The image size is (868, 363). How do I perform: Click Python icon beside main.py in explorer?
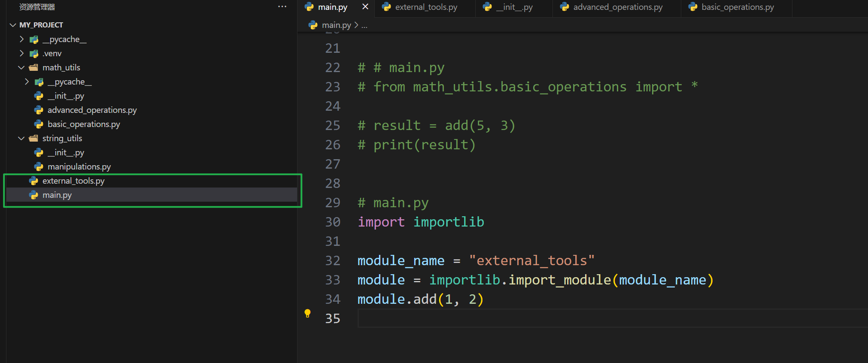pos(33,195)
